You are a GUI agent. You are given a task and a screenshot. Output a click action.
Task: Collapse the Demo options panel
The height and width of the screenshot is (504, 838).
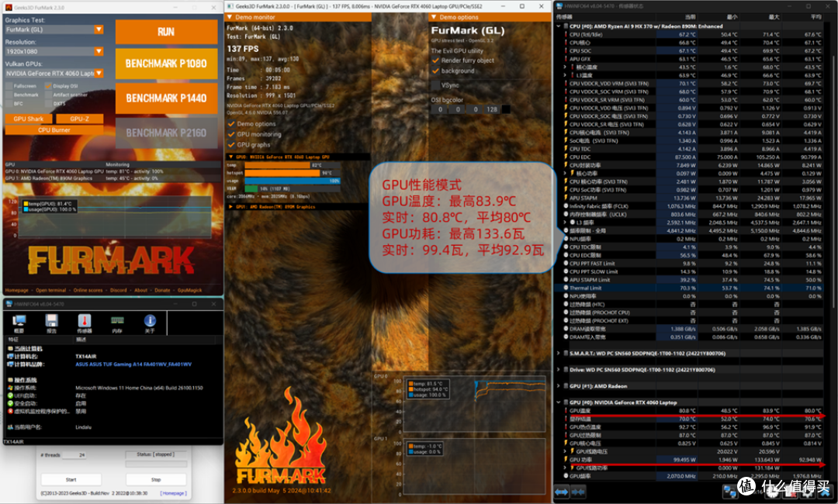[x=434, y=17]
